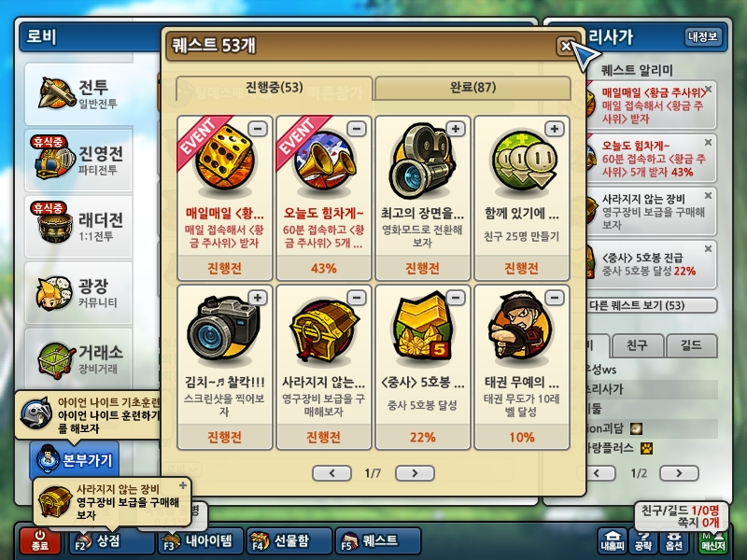Go to next quest page arrow
Viewport: 747px width, 560px height.
(x=415, y=473)
